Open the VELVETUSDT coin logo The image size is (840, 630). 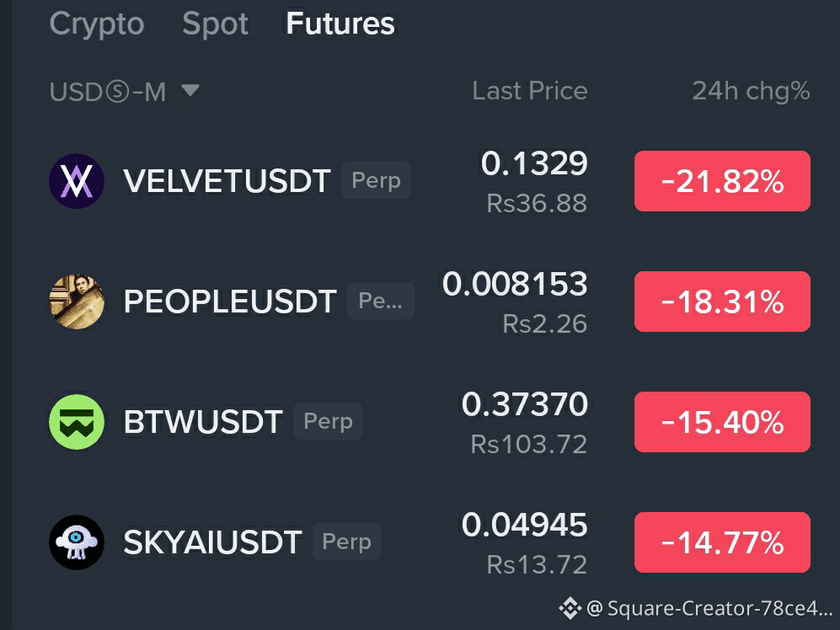click(x=77, y=181)
